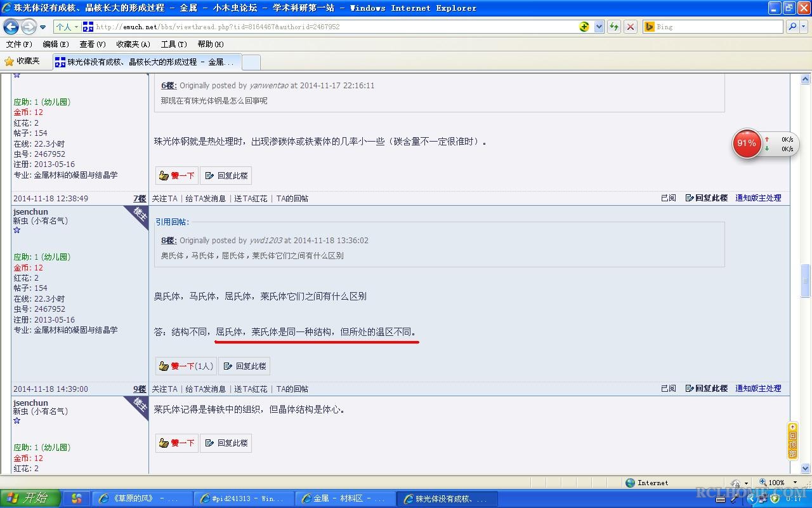Open the 查看(V) menu
812x508 pixels.
93,44
